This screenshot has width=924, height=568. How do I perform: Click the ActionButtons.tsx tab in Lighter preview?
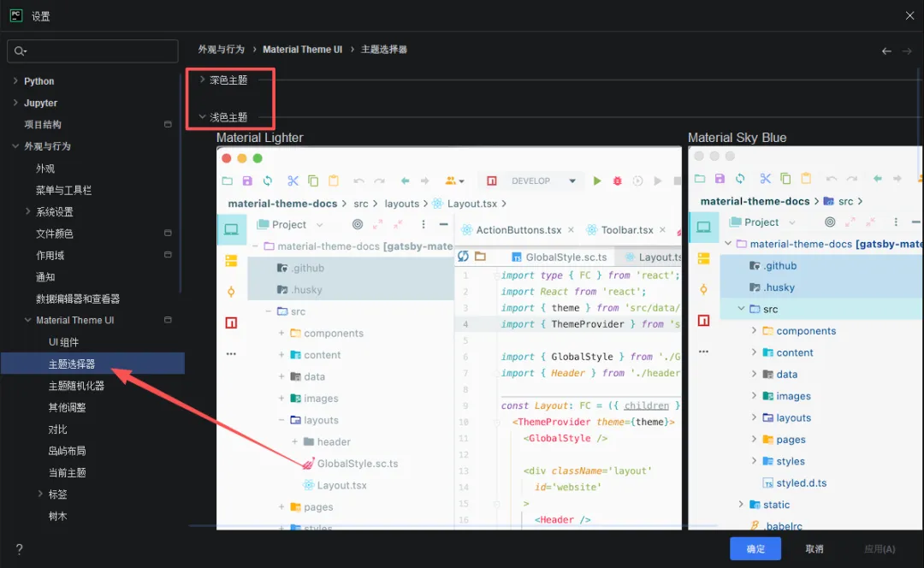(x=518, y=230)
